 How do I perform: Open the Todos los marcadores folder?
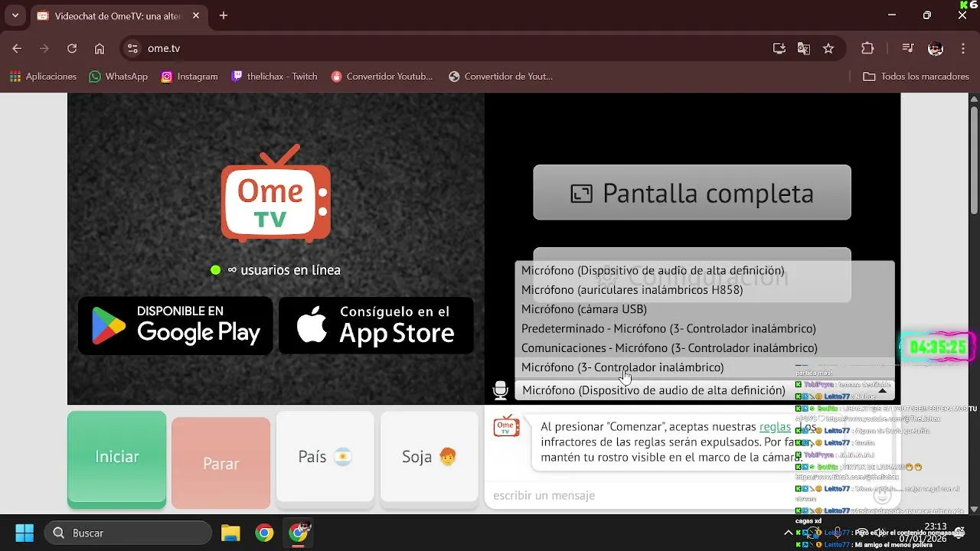(x=916, y=77)
